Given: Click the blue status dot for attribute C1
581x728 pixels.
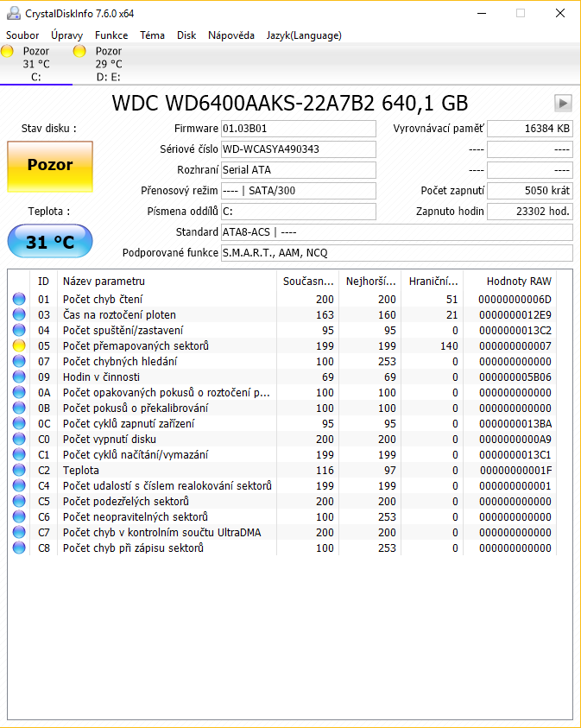Looking at the screenshot, I should tap(19, 454).
